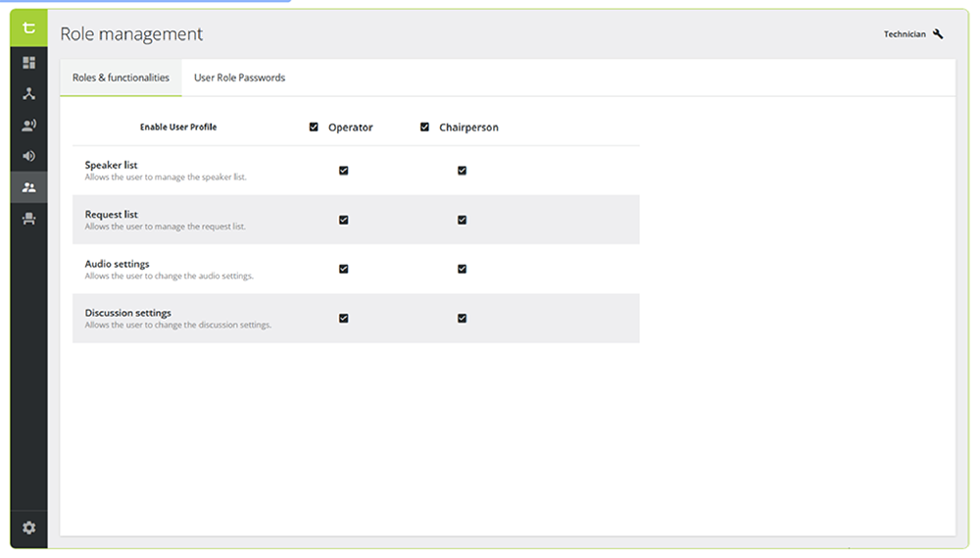980x558 pixels.
Task: Select the role management people icon
Action: [x=29, y=187]
